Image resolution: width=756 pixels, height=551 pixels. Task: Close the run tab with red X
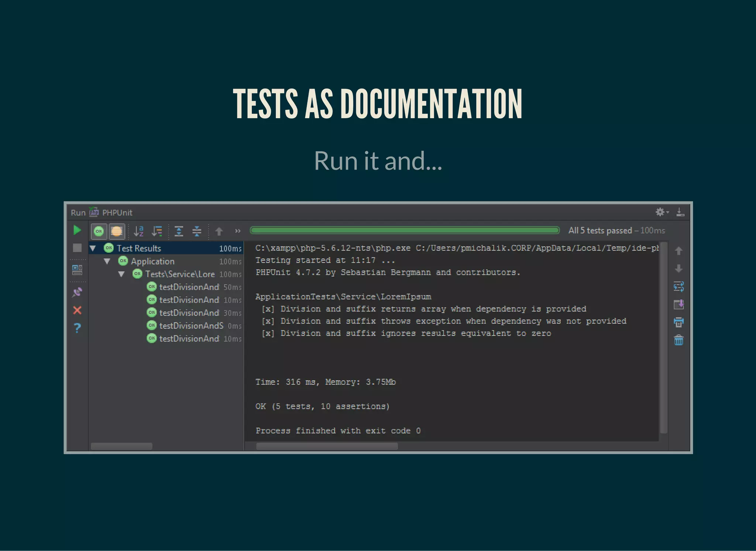pyautogui.click(x=77, y=310)
